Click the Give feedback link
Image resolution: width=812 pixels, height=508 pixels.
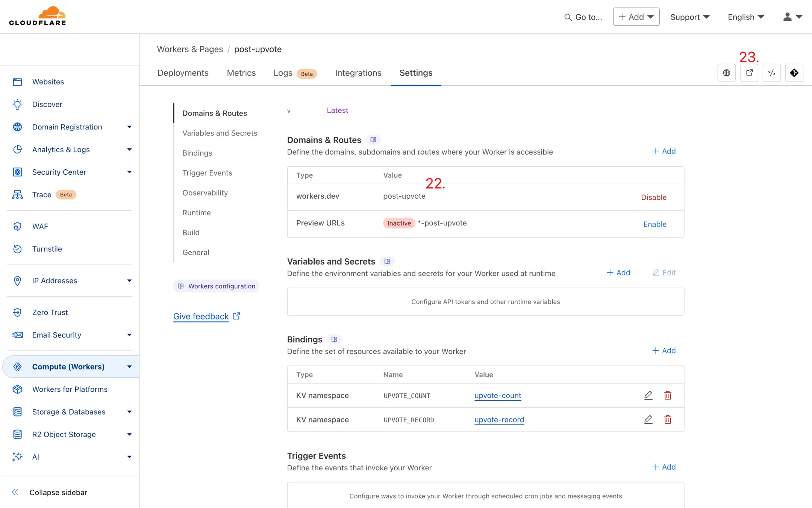[206, 316]
